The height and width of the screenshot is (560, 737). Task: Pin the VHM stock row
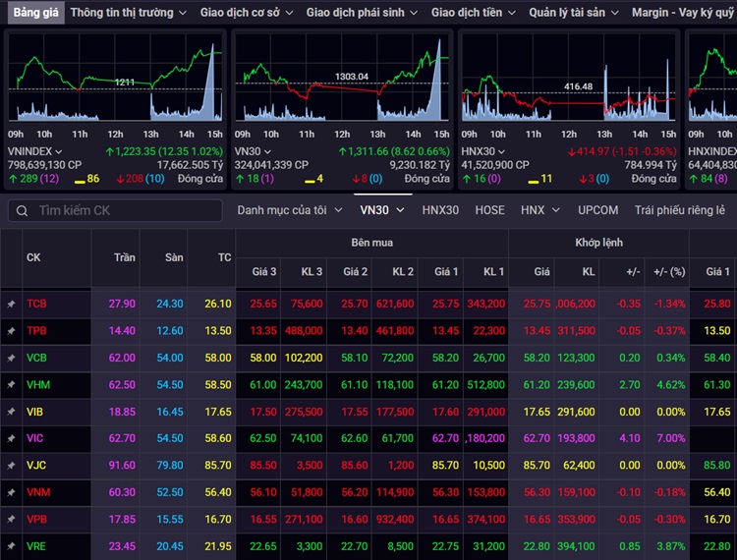[x=11, y=385]
